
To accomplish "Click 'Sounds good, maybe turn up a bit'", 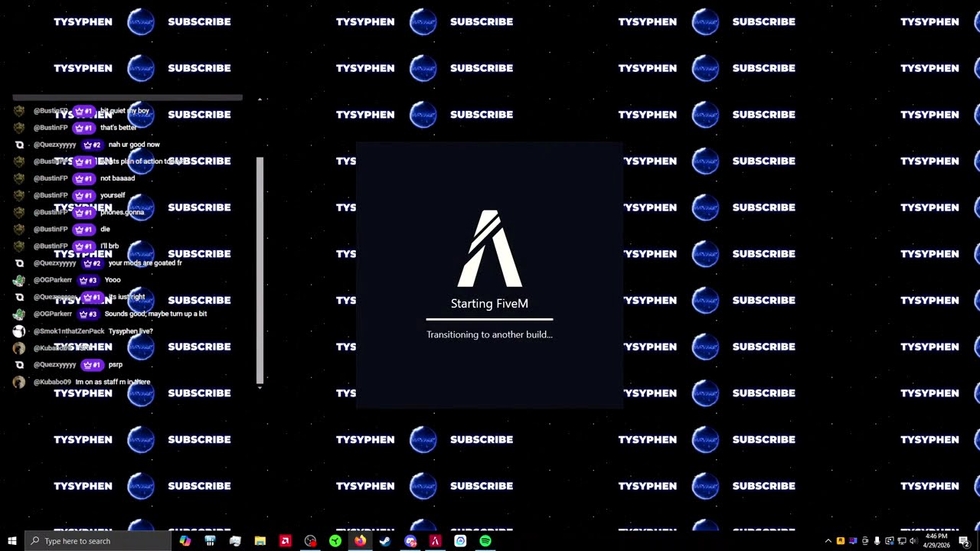I will coord(155,314).
